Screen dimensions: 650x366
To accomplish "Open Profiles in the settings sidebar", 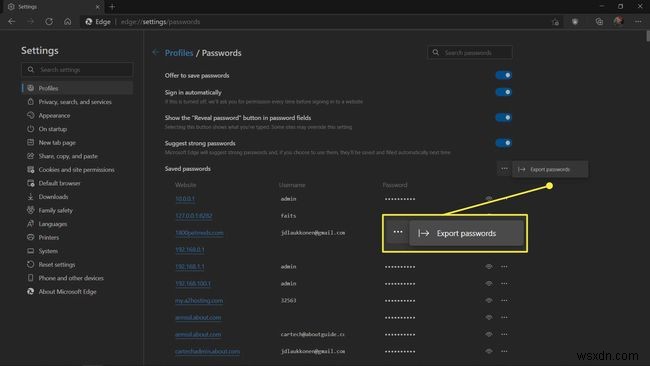I will tap(77, 88).
